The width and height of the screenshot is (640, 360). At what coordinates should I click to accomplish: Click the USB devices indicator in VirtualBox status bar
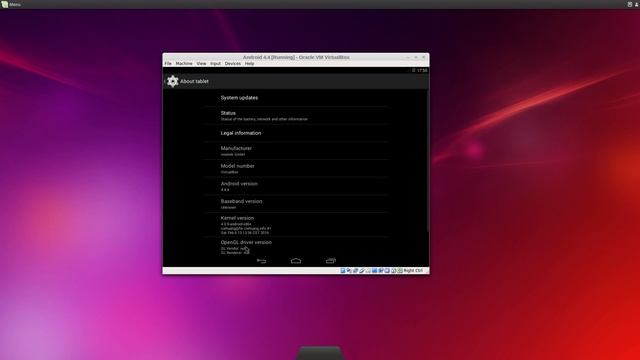(x=362, y=271)
